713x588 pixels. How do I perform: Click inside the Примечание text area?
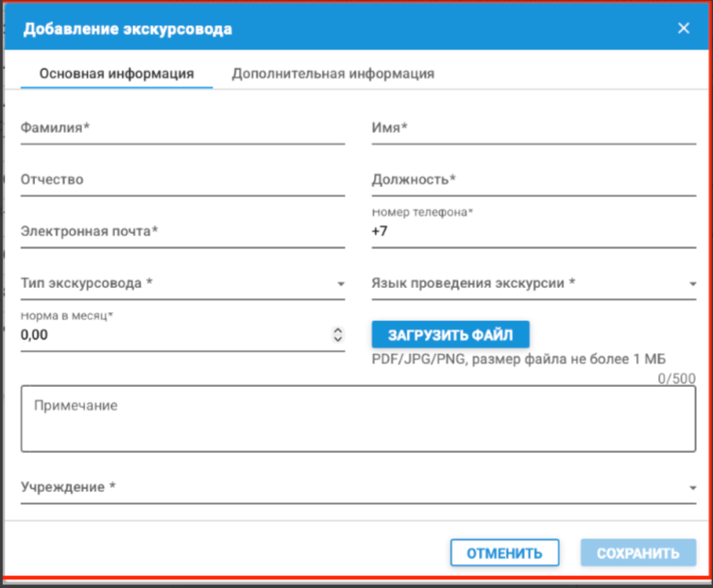[359, 418]
